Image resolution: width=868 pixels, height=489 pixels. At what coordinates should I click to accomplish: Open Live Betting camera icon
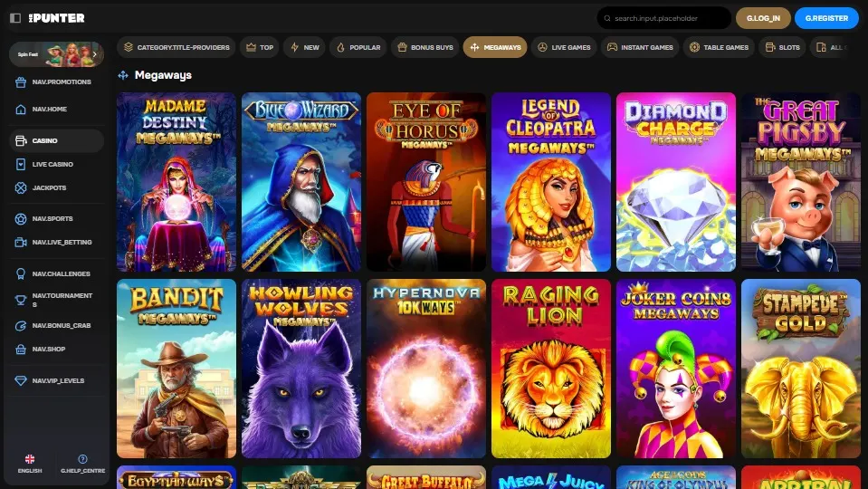(21, 242)
